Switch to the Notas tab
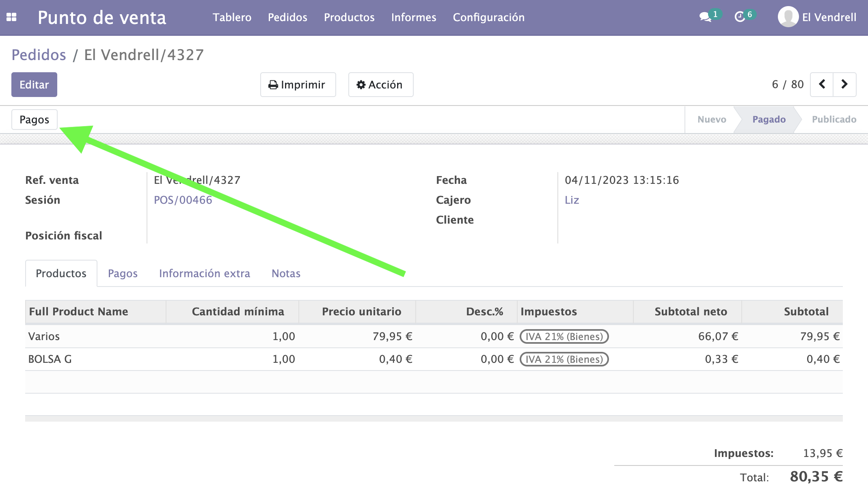The image size is (868, 487). pos(286,274)
